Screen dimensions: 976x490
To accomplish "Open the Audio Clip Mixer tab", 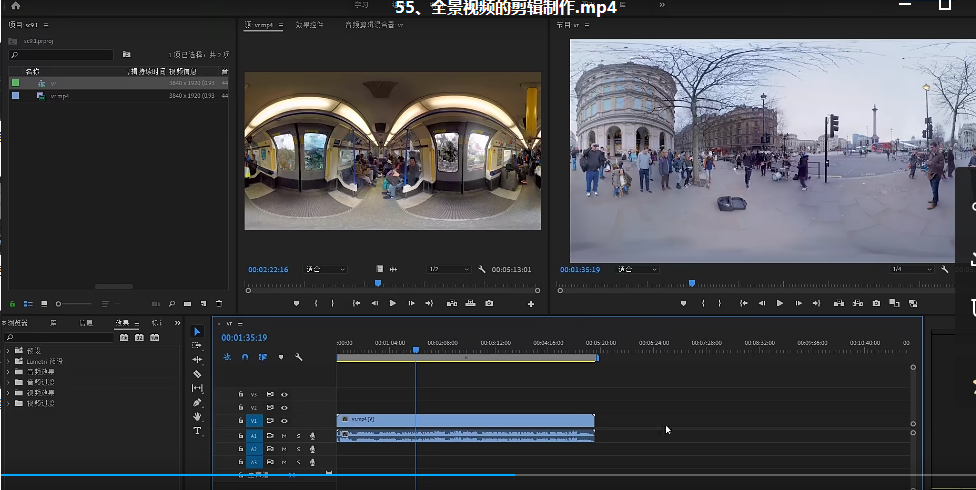I will (373, 24).
